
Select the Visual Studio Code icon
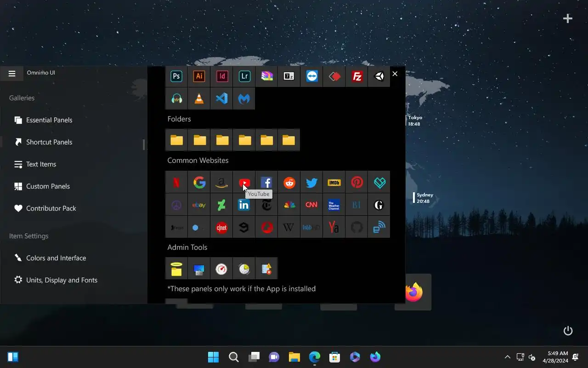[x=222, y=98]
